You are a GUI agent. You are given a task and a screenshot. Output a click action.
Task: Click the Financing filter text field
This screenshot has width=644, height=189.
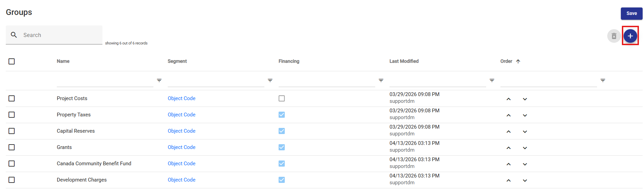coord(327,81)
